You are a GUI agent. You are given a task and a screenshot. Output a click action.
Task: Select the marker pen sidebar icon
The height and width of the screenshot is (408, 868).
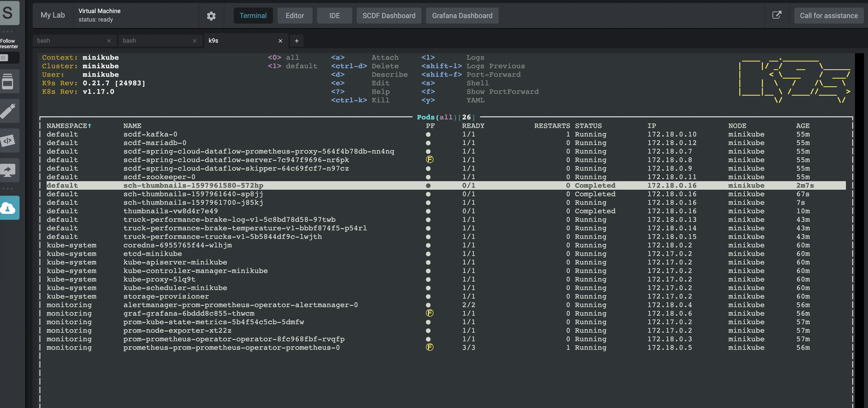coord(8,111)
